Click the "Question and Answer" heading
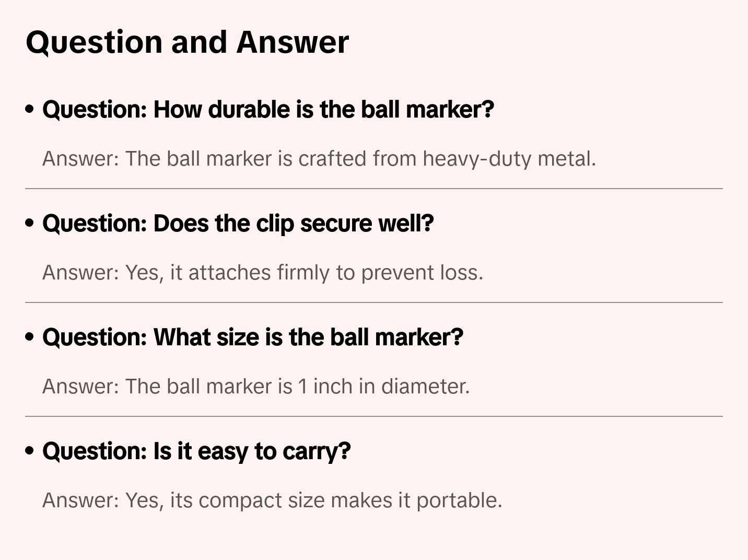Screen dimensions: 748x560 187,42
